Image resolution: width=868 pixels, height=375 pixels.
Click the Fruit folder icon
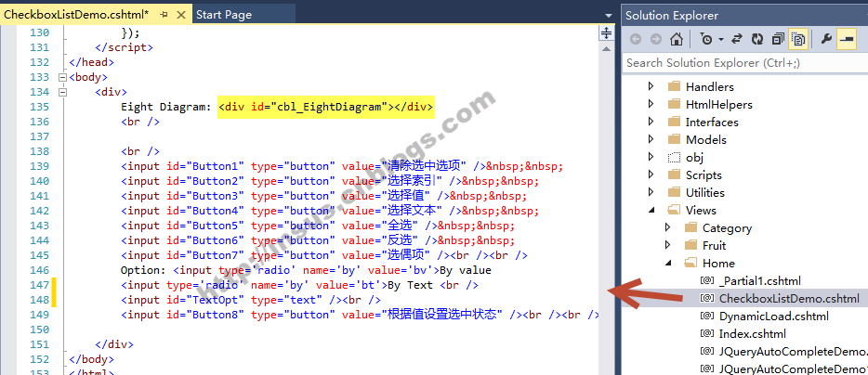coord(690,246)
